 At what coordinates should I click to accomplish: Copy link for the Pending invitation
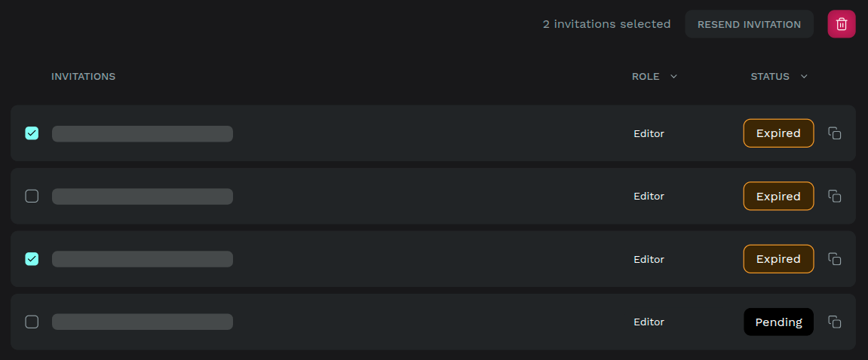coord(834,322)
